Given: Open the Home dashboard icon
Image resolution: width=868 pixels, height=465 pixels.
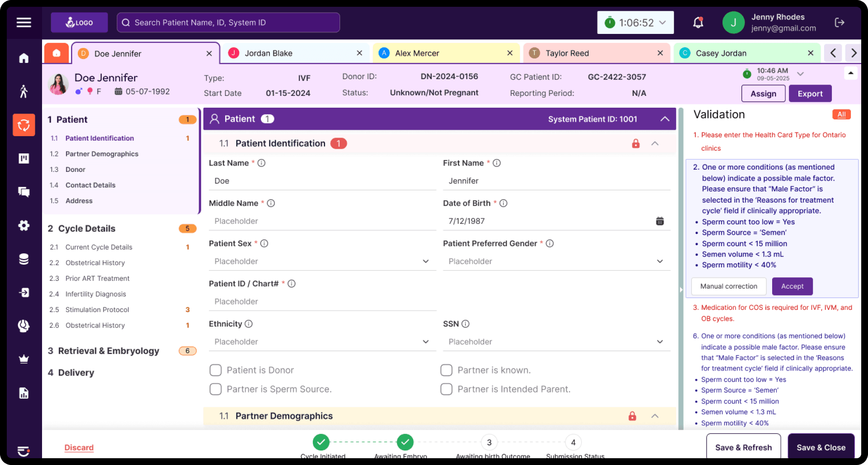Looking at the screenshot, I should 24,58.
